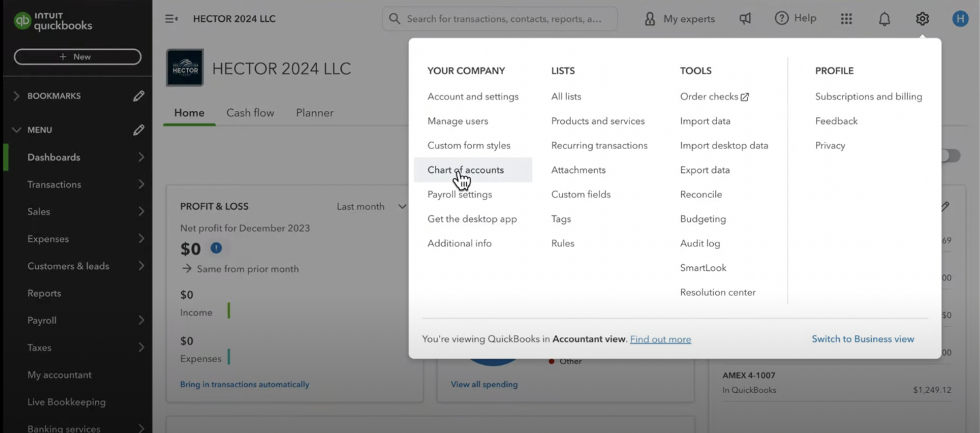
Task: Switch to the Home tab
Action: 189,113
